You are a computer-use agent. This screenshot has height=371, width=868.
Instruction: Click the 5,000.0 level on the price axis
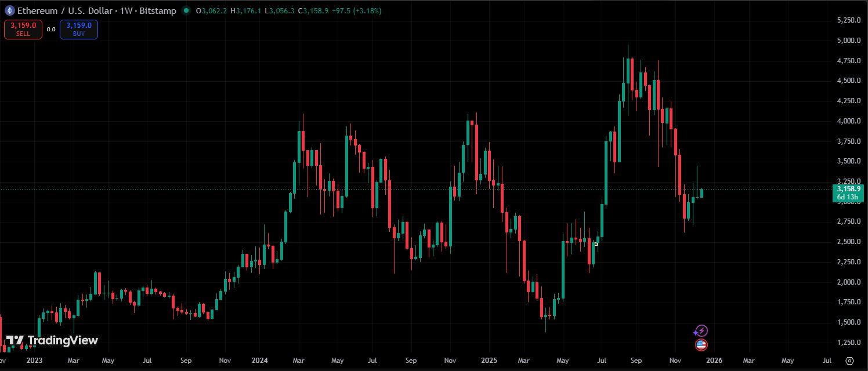[x=848, y=41]
